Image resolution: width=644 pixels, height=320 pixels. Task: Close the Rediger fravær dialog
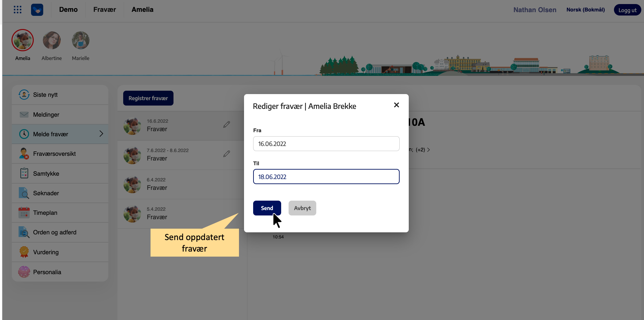[396, 105]
